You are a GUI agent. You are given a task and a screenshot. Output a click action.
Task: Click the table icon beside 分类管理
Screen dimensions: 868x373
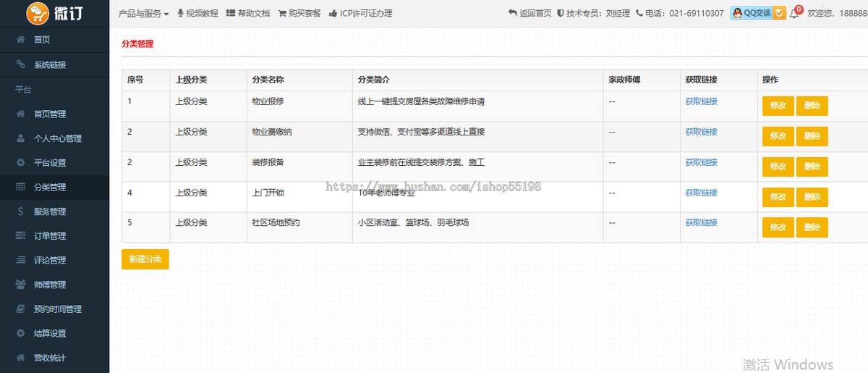(20, 187)
